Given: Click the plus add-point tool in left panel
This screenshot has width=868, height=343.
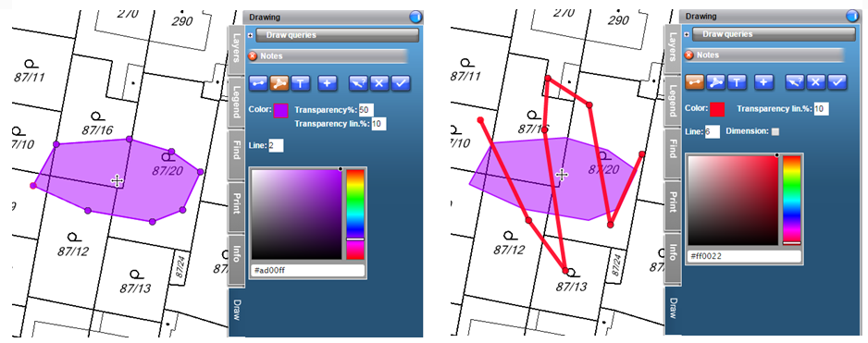Looking at the screenshot, I should [328, 83].
